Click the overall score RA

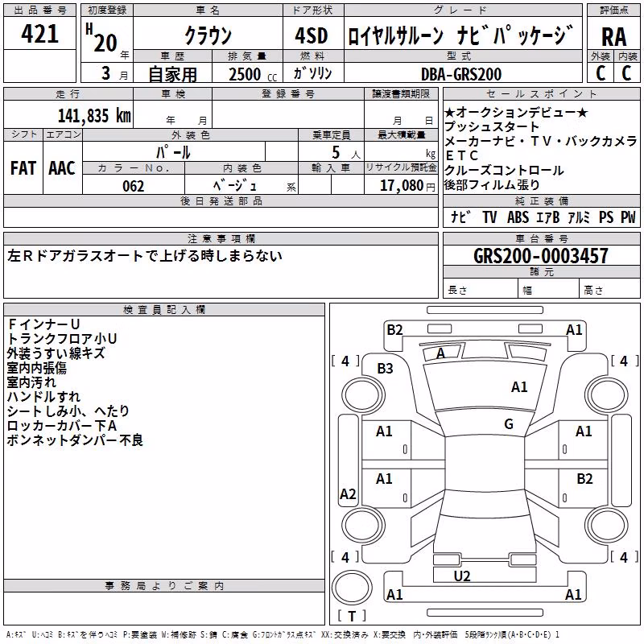613,37
